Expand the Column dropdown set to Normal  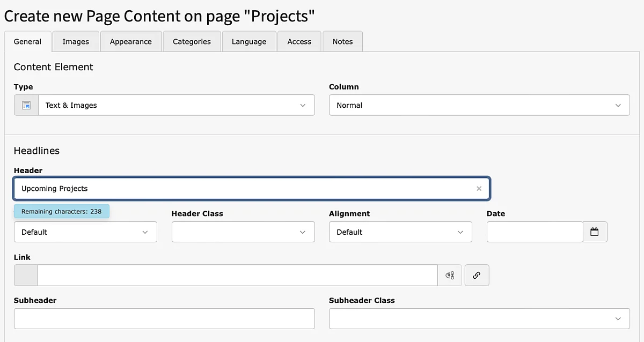coord(479,106)
